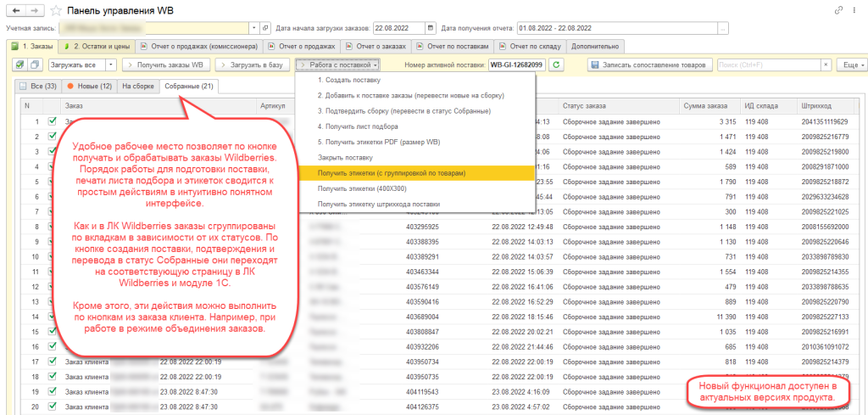Open the 'Еще' dropdown menu
Viewport: 868px width, 415px height.
(849, 64)
